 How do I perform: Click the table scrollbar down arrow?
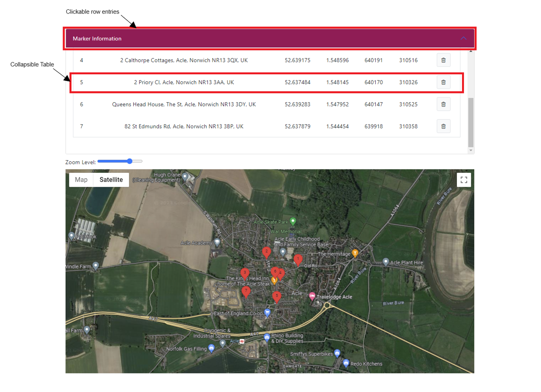pos(471,150)
